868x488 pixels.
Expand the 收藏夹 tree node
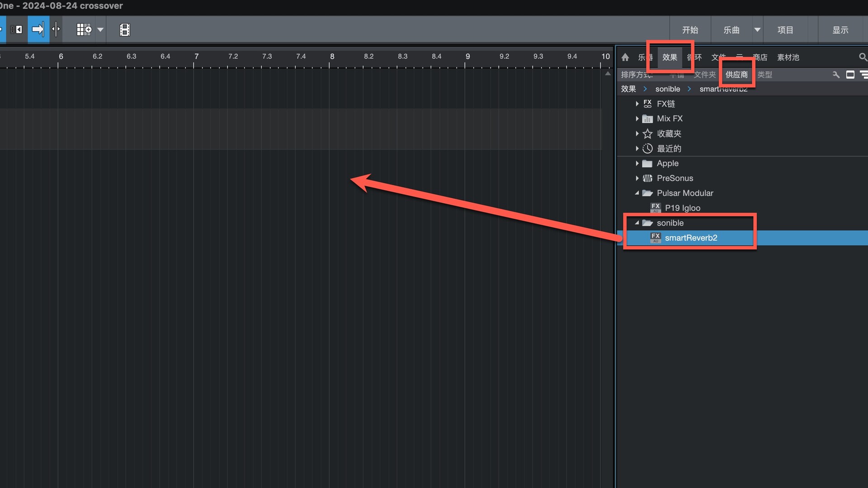[637, 134]
